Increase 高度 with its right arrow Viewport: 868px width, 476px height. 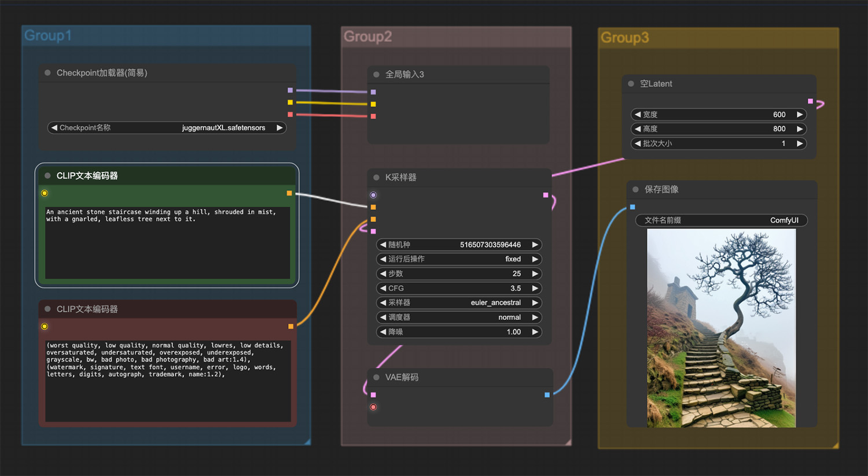point(800,129)
